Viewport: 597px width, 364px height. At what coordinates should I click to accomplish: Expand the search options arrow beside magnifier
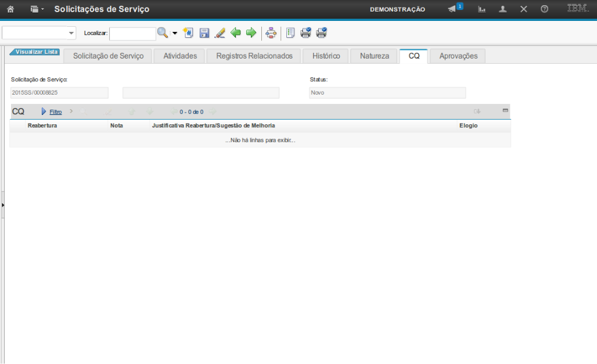[175, 33]
